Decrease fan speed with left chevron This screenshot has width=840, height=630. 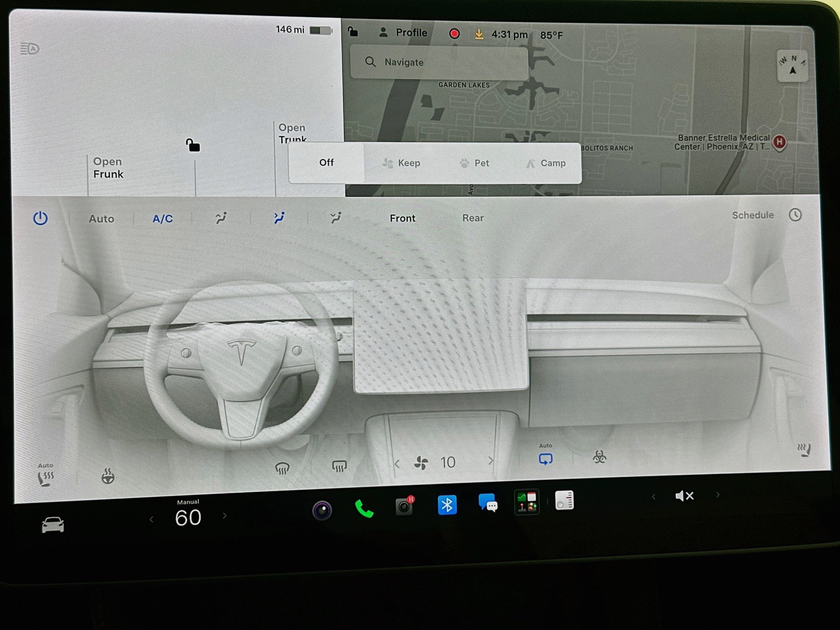coord(397,463)
